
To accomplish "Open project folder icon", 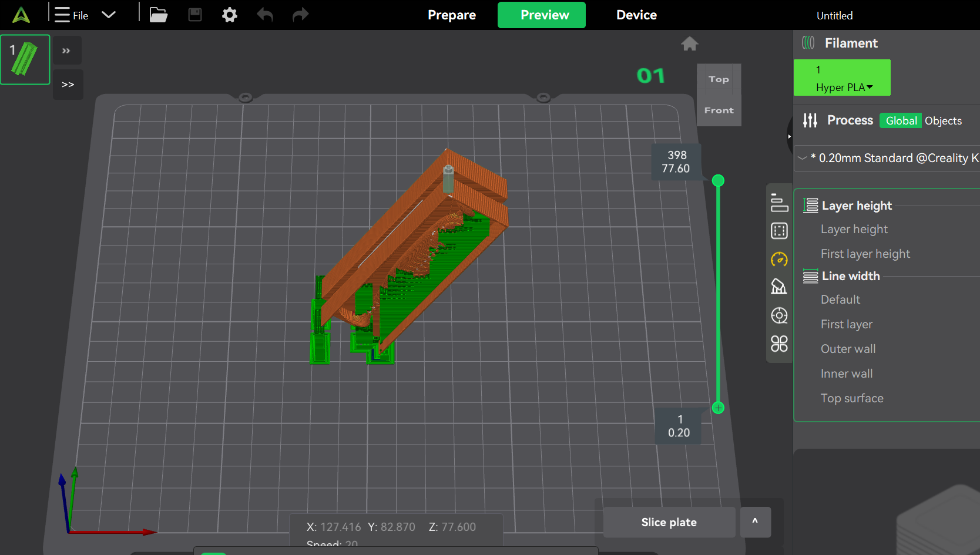I will [158, 15].
